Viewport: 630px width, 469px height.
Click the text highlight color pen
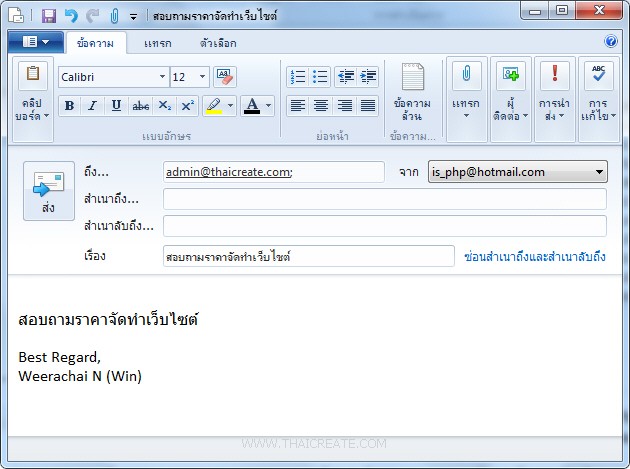coord(213,106)
